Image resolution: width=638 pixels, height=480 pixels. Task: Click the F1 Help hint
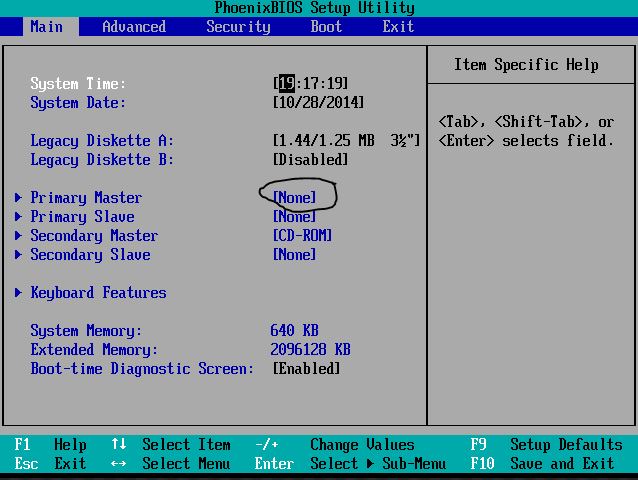(x=50, y=445)
